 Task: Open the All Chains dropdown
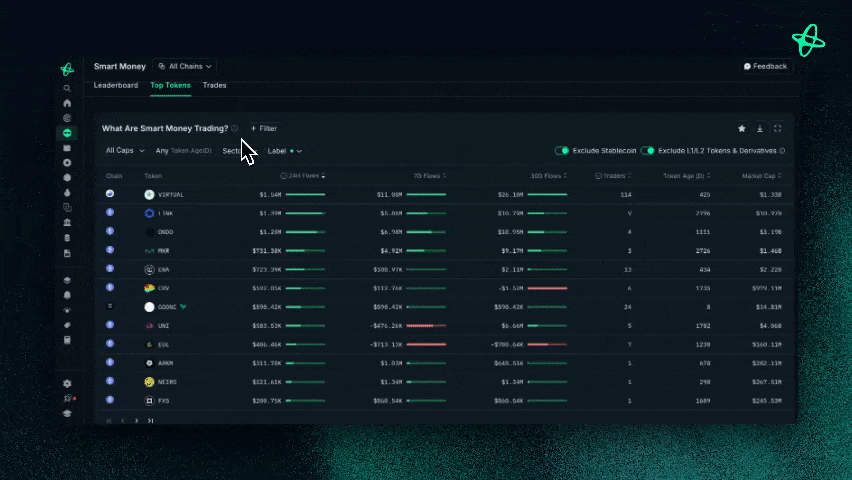(x=185, y=66)
